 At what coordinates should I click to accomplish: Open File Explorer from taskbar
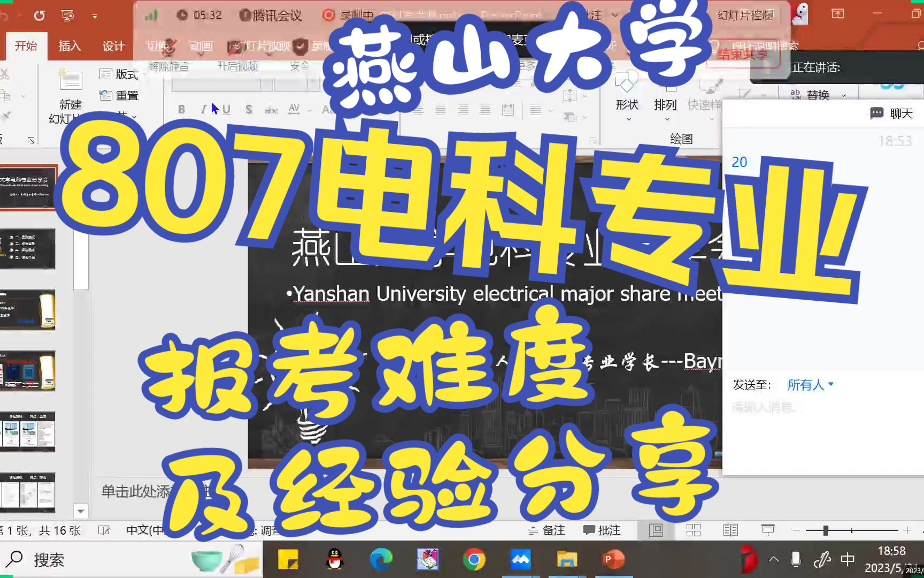567,560
